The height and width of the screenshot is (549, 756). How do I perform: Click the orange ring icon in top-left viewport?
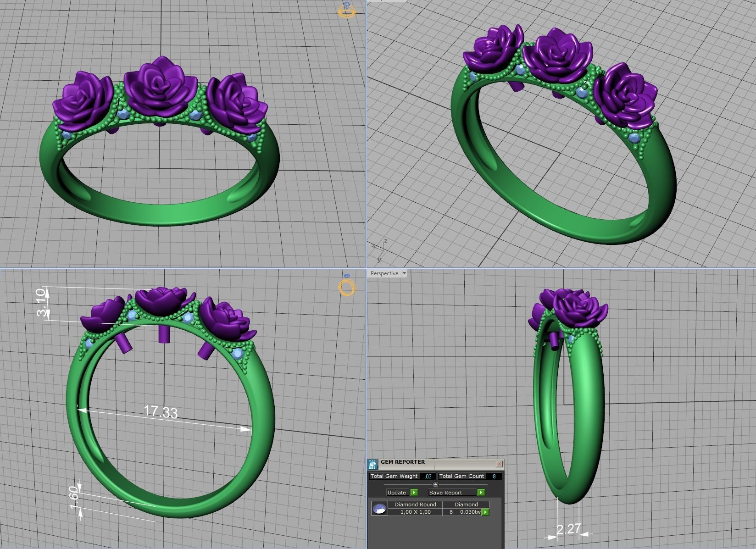[347, 10]
